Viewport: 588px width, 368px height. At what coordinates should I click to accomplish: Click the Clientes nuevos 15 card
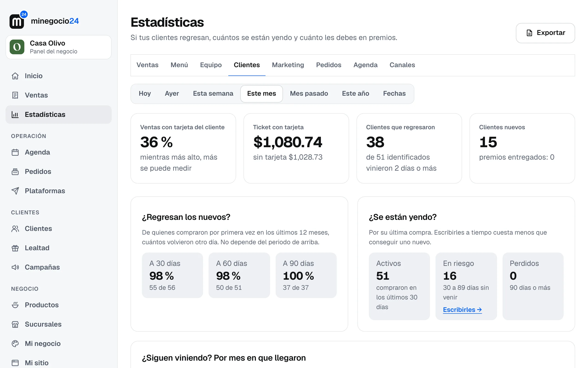(x=522, y=148)
